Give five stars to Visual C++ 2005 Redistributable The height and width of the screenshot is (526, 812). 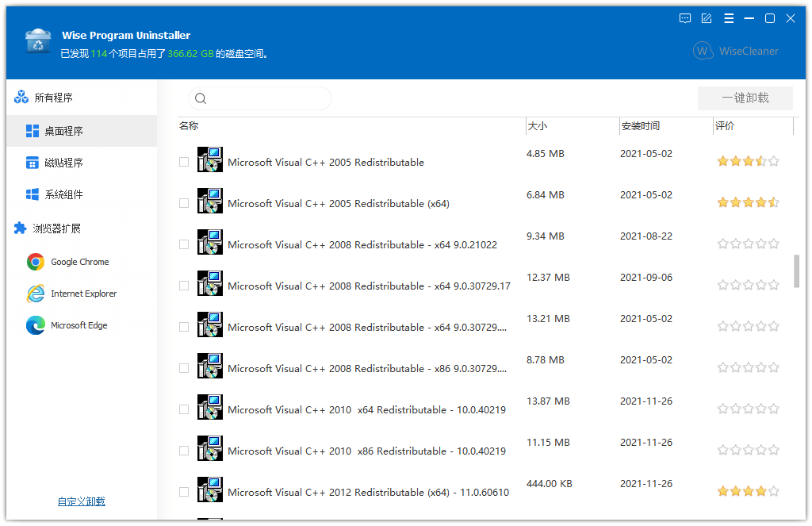773,160
